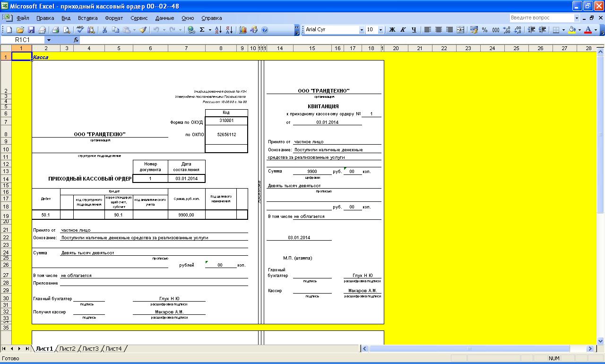Switch to the Лист2 sheet tab
The width and height of the screenshot is (605, 364).
67,349
